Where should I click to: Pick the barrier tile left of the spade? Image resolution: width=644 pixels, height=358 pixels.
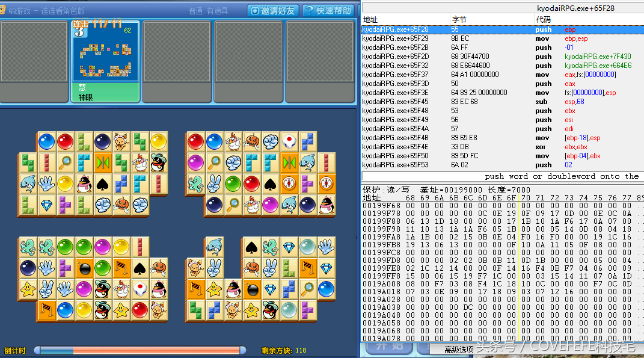click(121, 268)
